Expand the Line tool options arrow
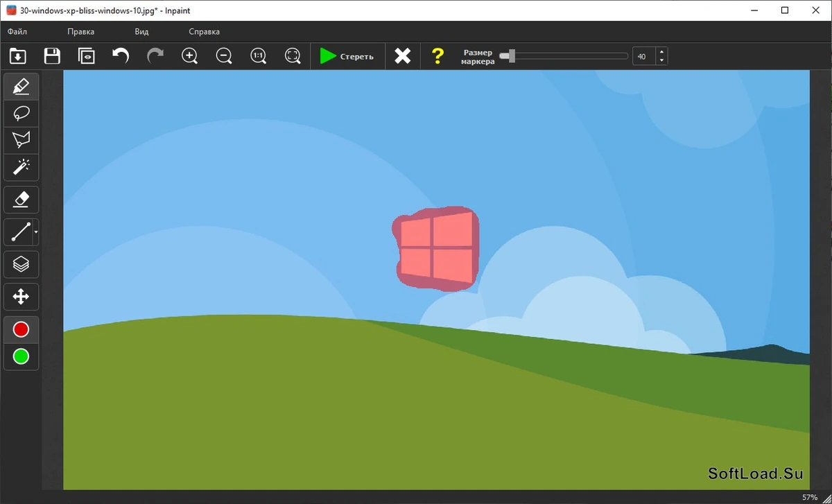 tap(36, 232)
